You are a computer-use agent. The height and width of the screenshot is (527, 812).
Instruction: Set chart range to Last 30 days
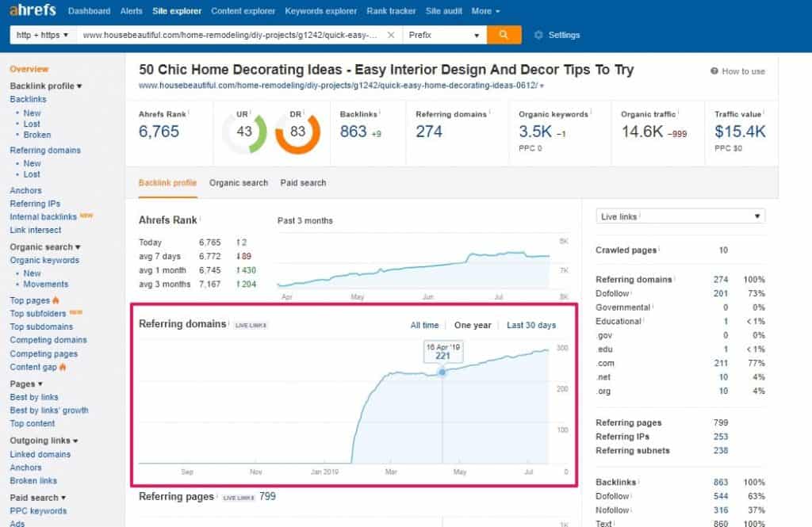click(531, 325)
